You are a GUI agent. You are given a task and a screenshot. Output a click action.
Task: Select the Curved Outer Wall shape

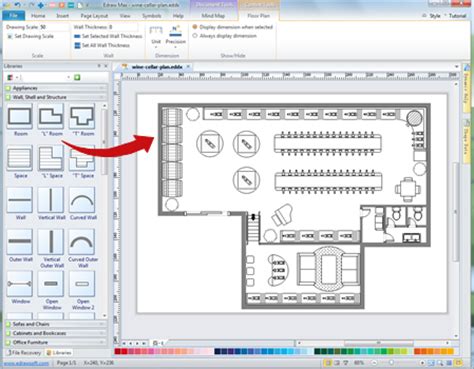point(82,242)
